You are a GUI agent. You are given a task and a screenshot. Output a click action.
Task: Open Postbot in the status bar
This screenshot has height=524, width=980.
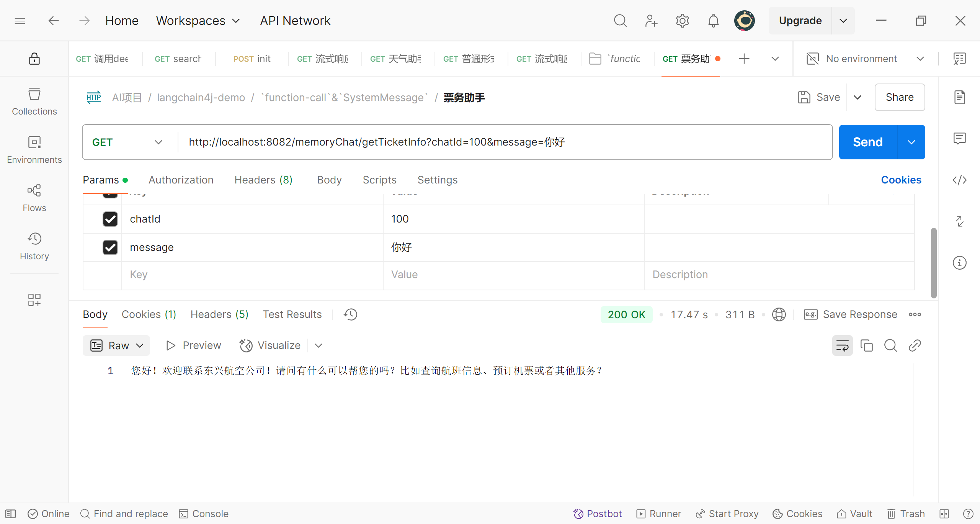tap(598, 514)
